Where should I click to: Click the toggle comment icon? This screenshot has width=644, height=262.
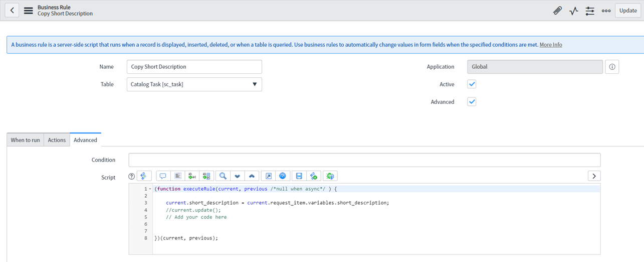click(163, 176)
